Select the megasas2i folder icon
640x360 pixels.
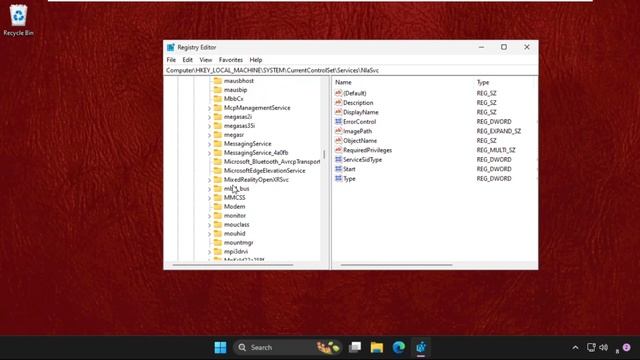click(218, 117)
